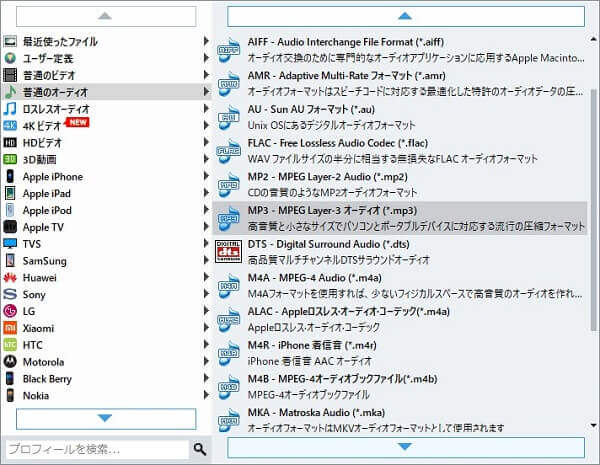Click the AMR format icon
The height and width of the screenshot is (465, 600).
(228, 84)
